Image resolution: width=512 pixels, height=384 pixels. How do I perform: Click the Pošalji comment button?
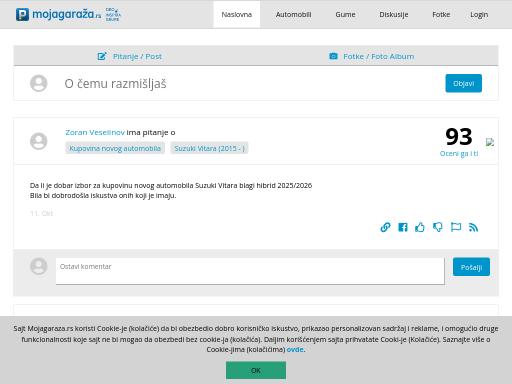tap(471, 267)
